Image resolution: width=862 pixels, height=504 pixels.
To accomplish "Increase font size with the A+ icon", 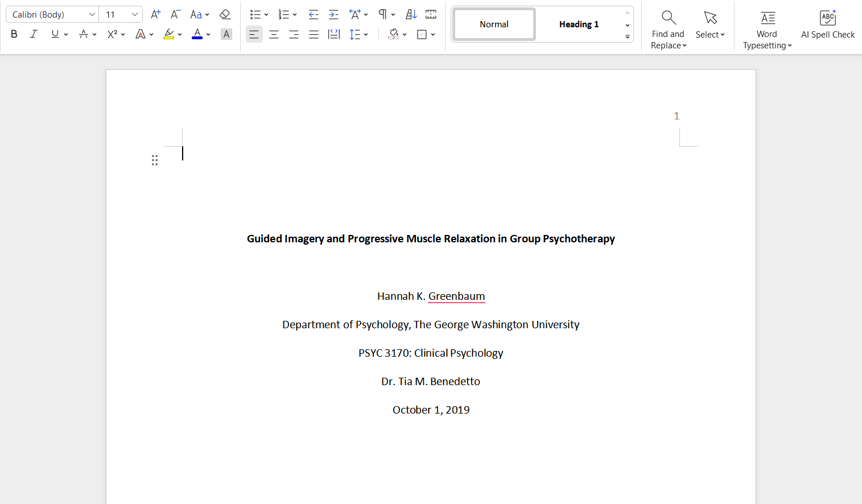I will coord(155,14).
